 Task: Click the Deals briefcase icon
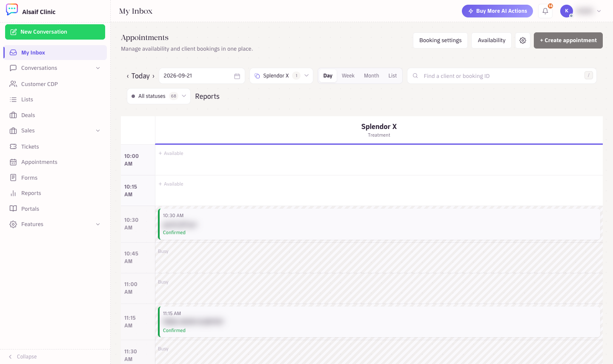13,115
